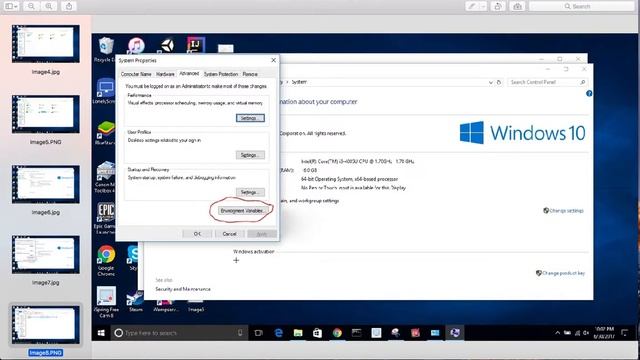The width and height of the screenshot is (640, 360).
Task: Open Preview sidebar view options dropdown
Action: (x=11, y=6)
